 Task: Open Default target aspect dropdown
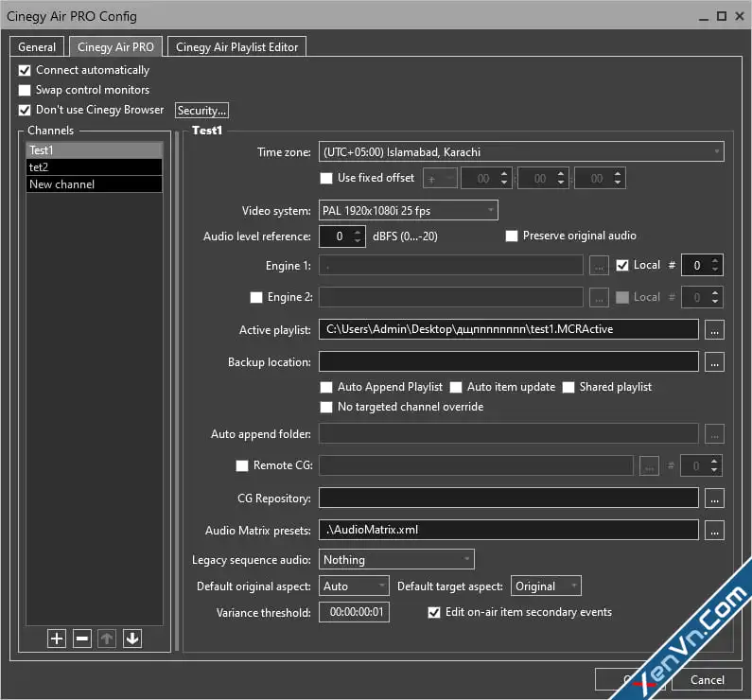pyautogui.click(x=546, y=586)
